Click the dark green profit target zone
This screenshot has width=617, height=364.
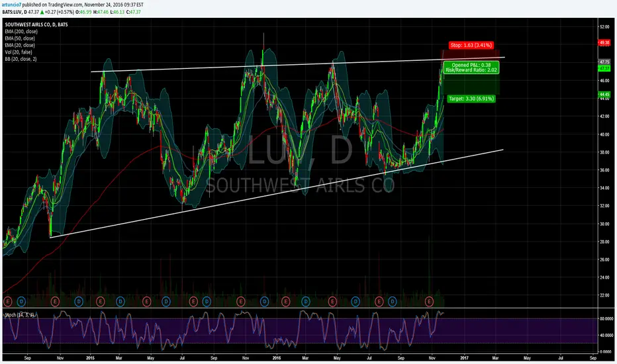point(471,84)
